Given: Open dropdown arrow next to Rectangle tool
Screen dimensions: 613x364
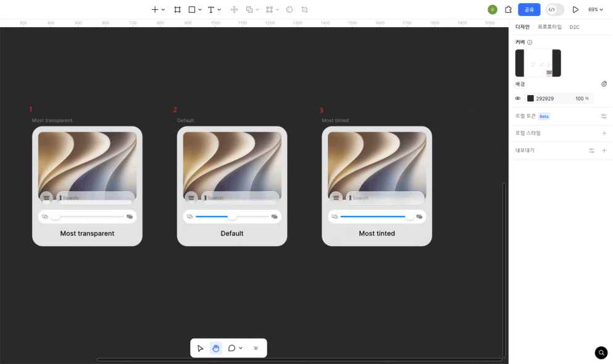Looking at the screenshot, I should pos(200,10).
